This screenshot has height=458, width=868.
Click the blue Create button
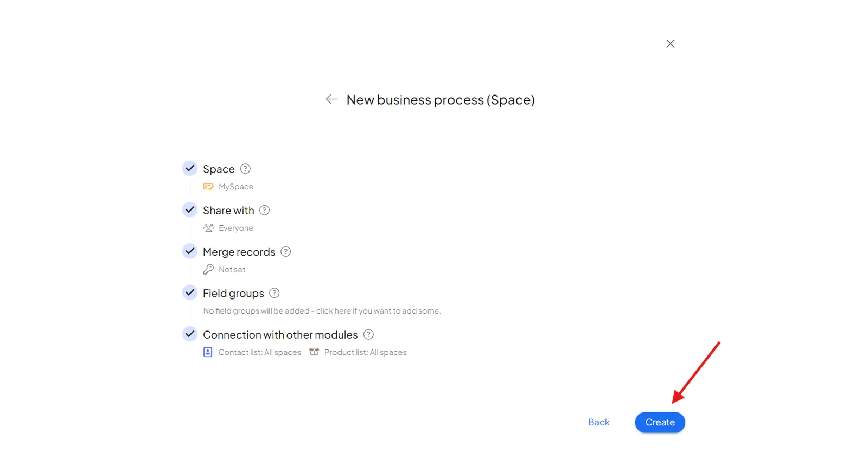[x=660, y=422]
